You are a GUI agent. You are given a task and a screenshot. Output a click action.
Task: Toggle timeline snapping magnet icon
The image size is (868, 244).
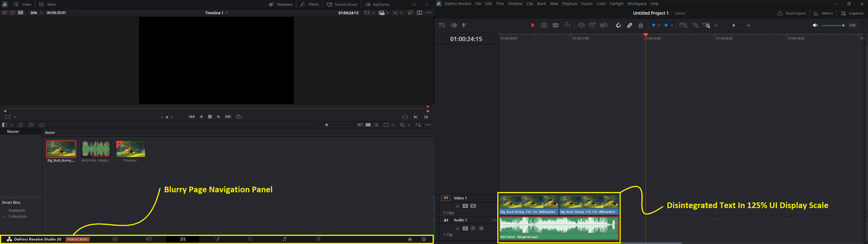[618, 25]
